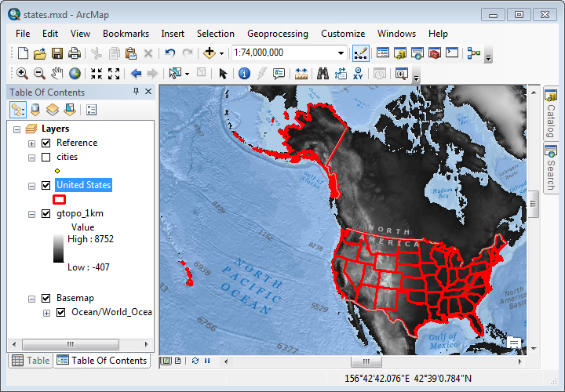Switch to List By Visibility view
565x392 pixels.
point(53,110)
